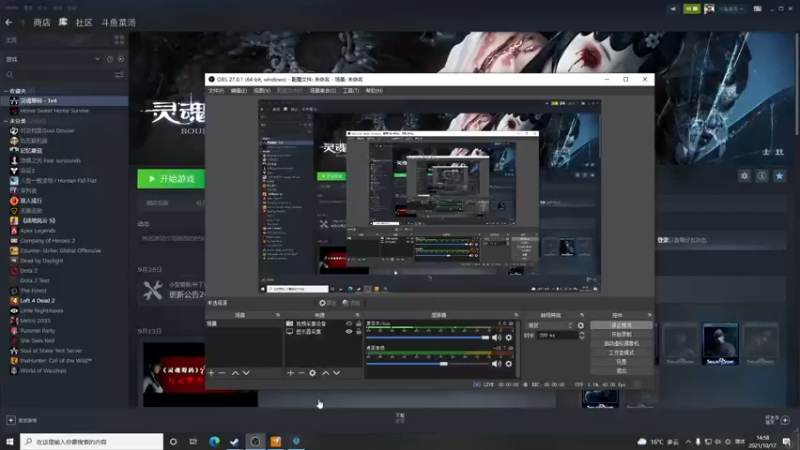Open the OBS Help menu

click(374, 91)
